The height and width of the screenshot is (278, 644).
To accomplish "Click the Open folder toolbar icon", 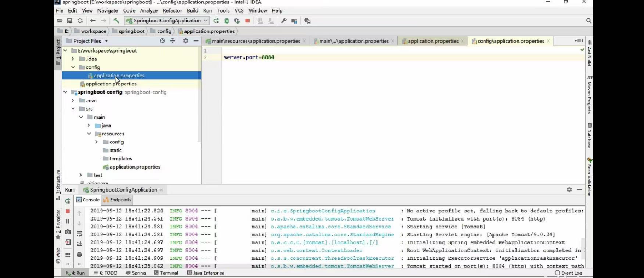I will point(60,21).
